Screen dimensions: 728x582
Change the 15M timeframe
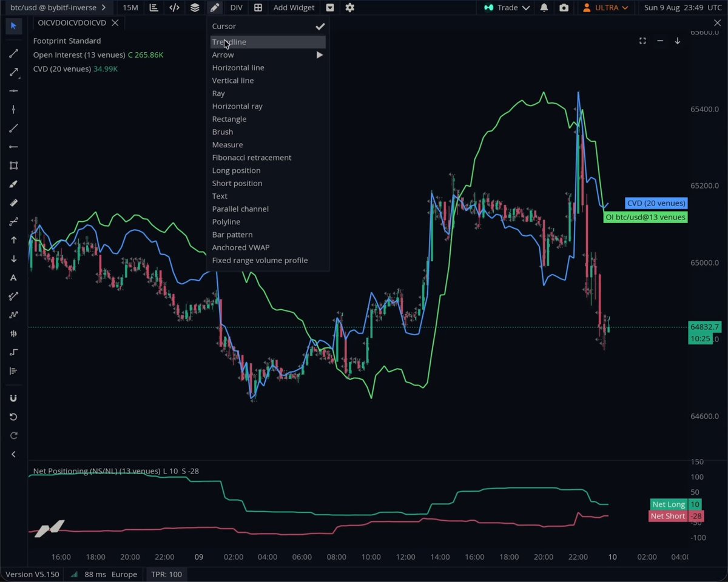point(130,8)
